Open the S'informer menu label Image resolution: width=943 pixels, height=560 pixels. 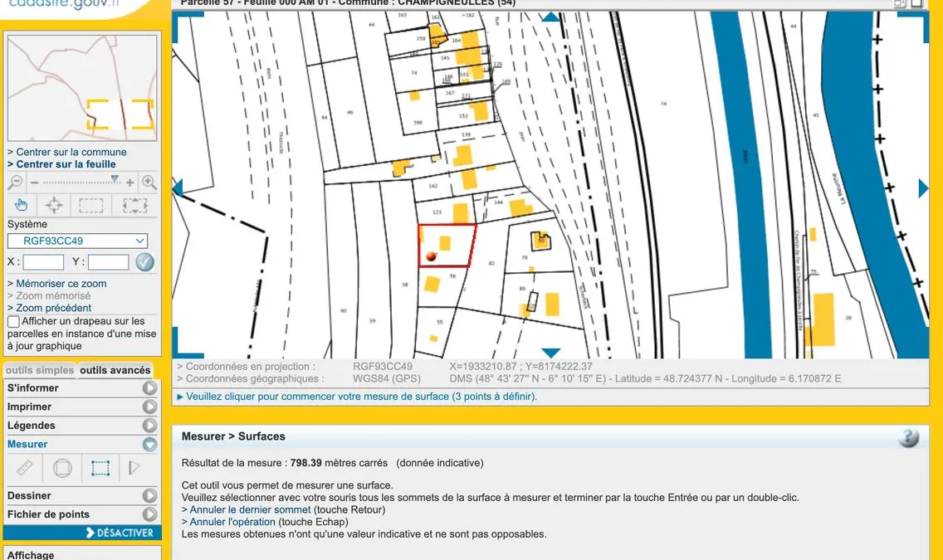point(32,388)
